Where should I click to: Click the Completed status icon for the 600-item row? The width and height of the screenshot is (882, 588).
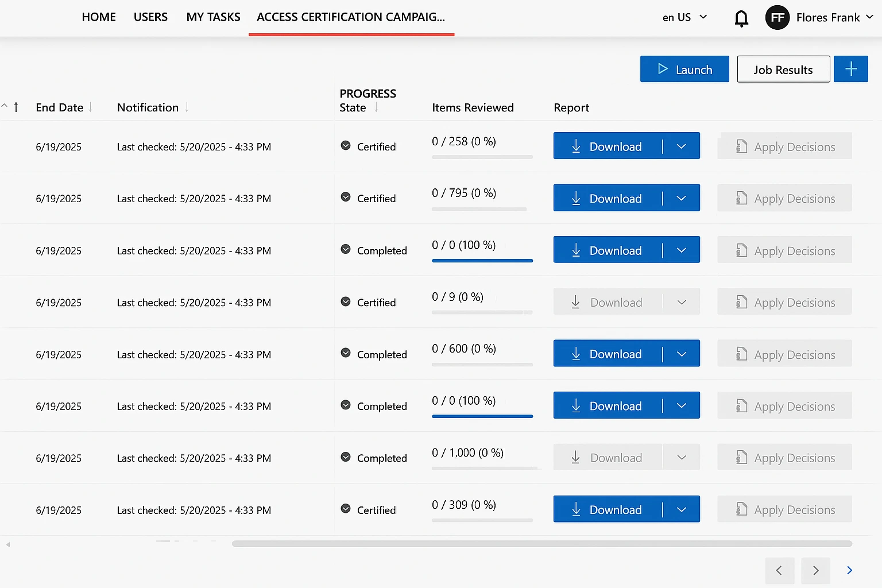[x=345, y=354]
